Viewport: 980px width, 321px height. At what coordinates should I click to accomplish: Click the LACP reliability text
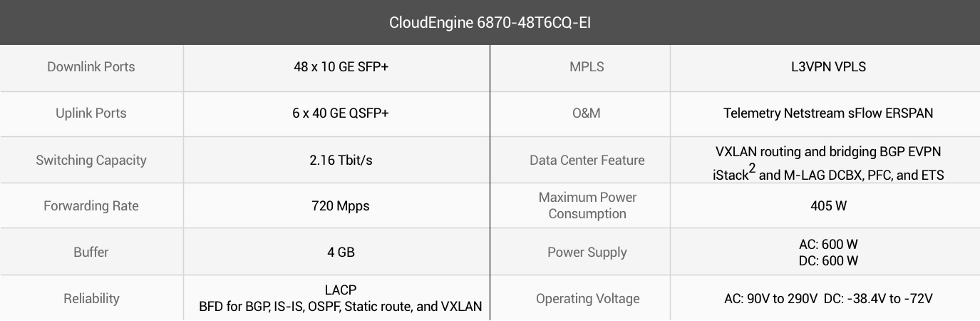(341, 290)
